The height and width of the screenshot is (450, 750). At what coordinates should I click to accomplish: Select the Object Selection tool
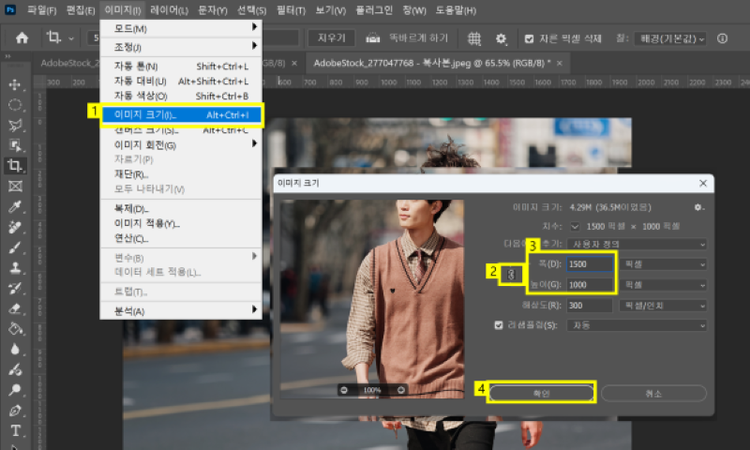click(x=15, y=145)
